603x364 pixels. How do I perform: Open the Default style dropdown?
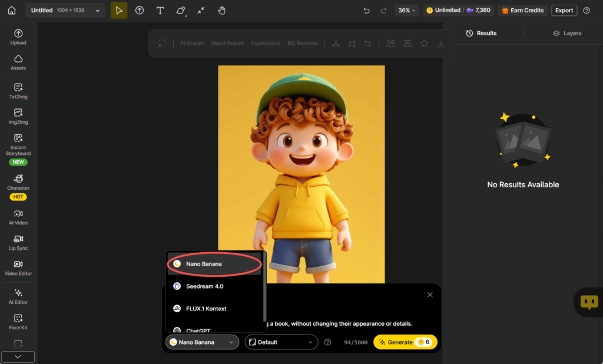281,342
